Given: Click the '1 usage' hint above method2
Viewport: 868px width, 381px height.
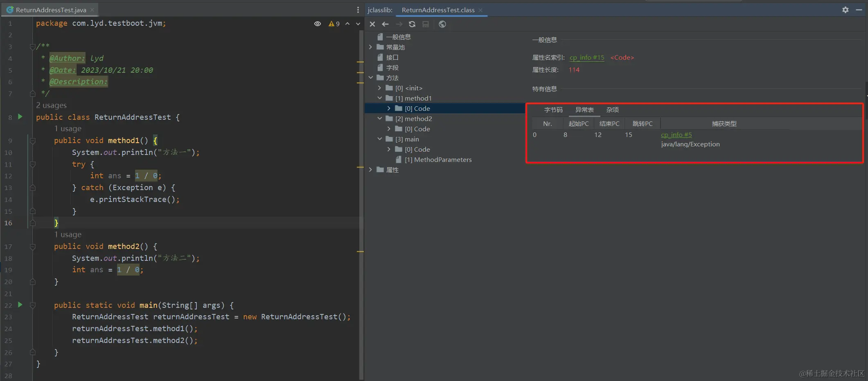Looking at the screenshot, I should click(x=68, y=234).
